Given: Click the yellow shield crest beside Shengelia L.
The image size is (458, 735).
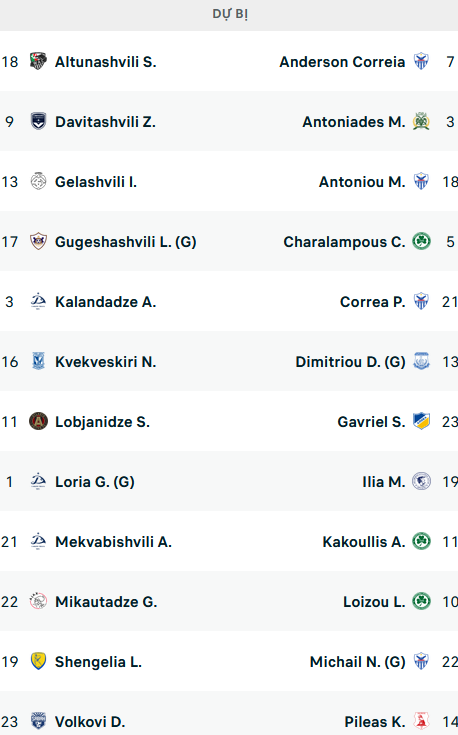Looking at the screenshot, I should 38,661.
